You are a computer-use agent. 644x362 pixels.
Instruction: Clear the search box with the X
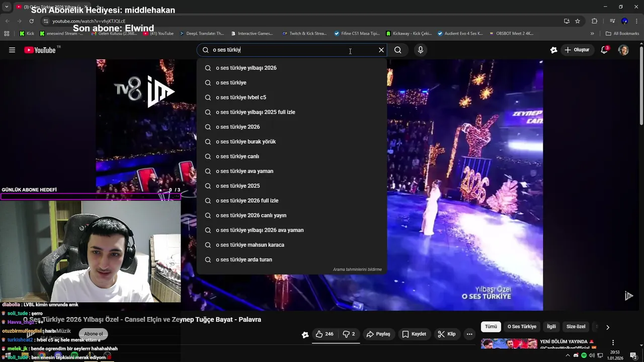(x=381, y=50)
